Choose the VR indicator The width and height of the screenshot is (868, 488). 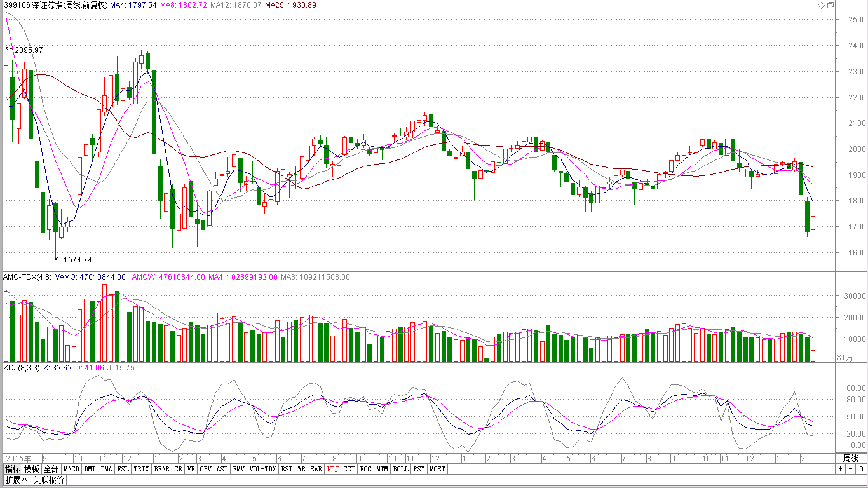(191, 469)
